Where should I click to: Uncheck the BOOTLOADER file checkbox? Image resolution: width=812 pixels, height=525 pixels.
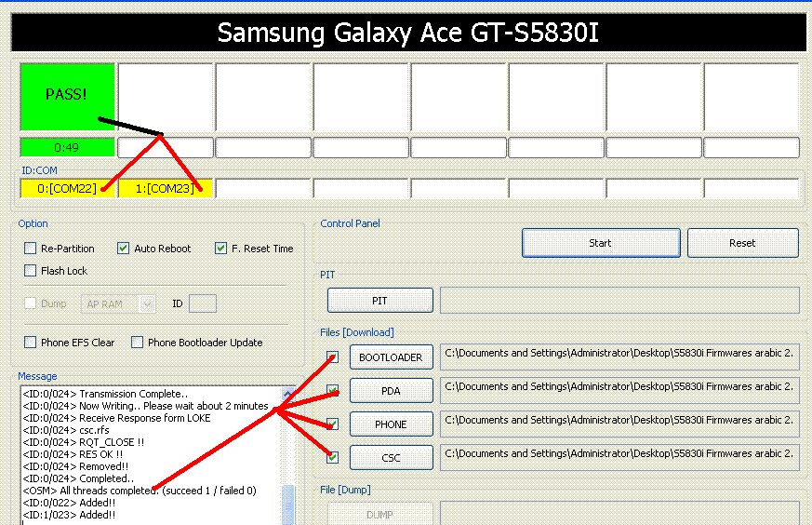[332, 357]
